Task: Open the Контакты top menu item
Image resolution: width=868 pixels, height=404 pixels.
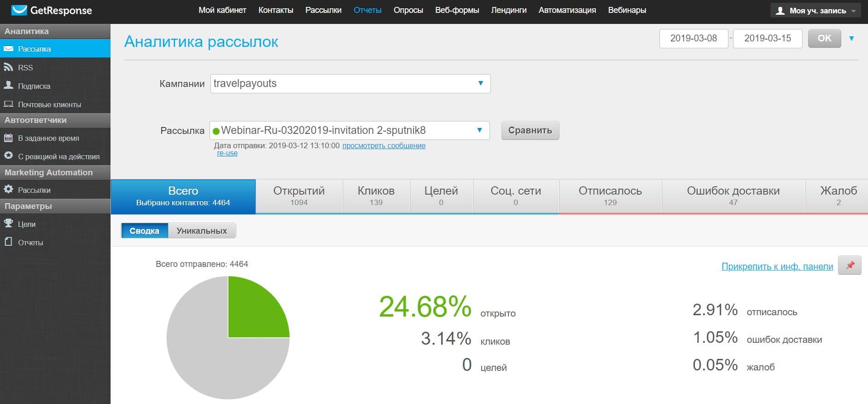Action: (275, 10)
